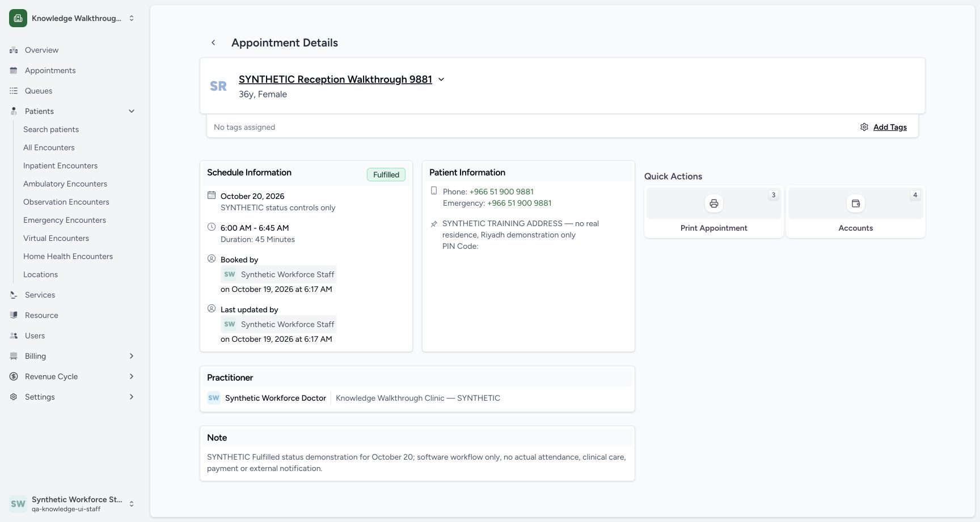Image resolution: width=980 pixels, height=522 pixels.
Task: Click the Settings gear icon in sidebar
Action: (x=14, y=397)
